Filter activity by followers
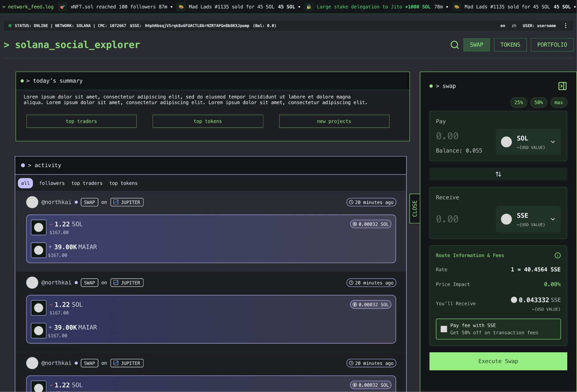 pyautogui.click(x=52, y=183)
